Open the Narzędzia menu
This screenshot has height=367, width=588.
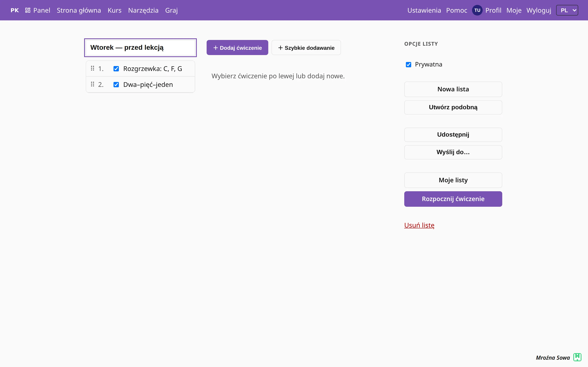tap(143, 10)
